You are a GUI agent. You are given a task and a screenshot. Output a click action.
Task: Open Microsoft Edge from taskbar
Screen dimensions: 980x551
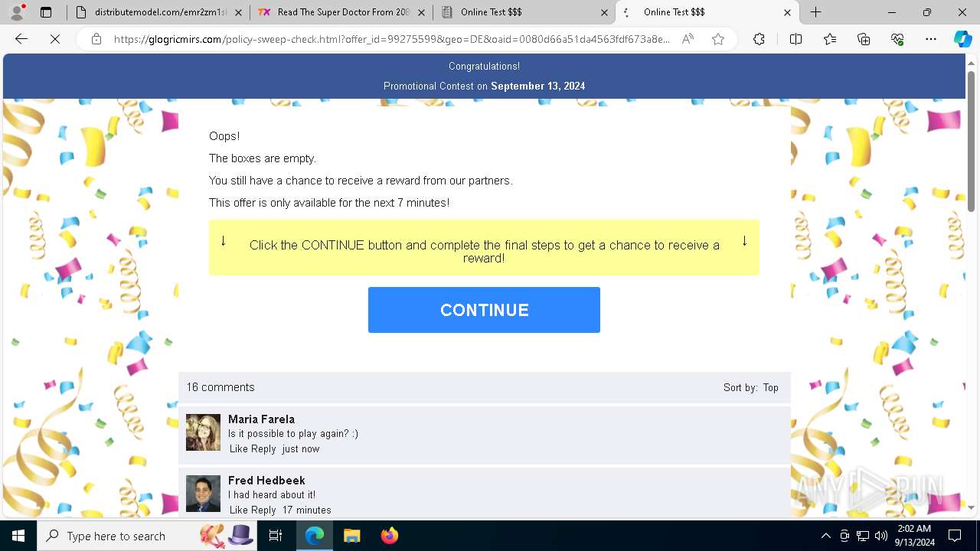click(315, 536)
